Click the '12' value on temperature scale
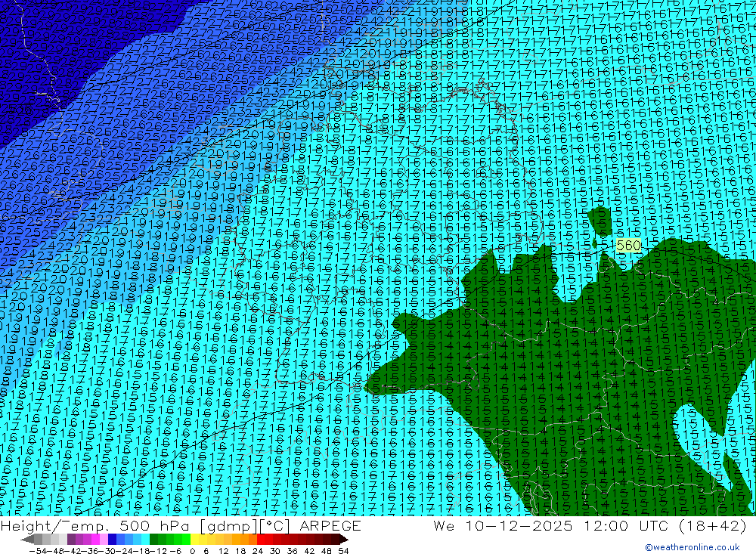This screenshot has height=554, width=756. (223, 551)
